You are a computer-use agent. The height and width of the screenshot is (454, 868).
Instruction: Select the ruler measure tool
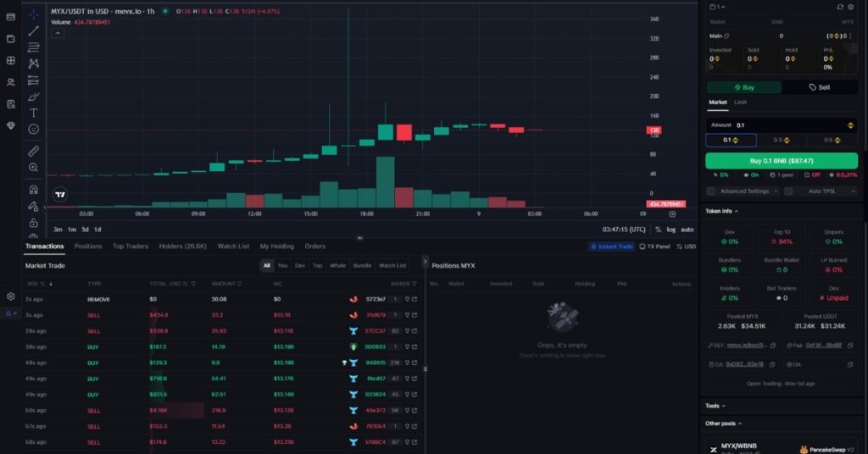33,151
